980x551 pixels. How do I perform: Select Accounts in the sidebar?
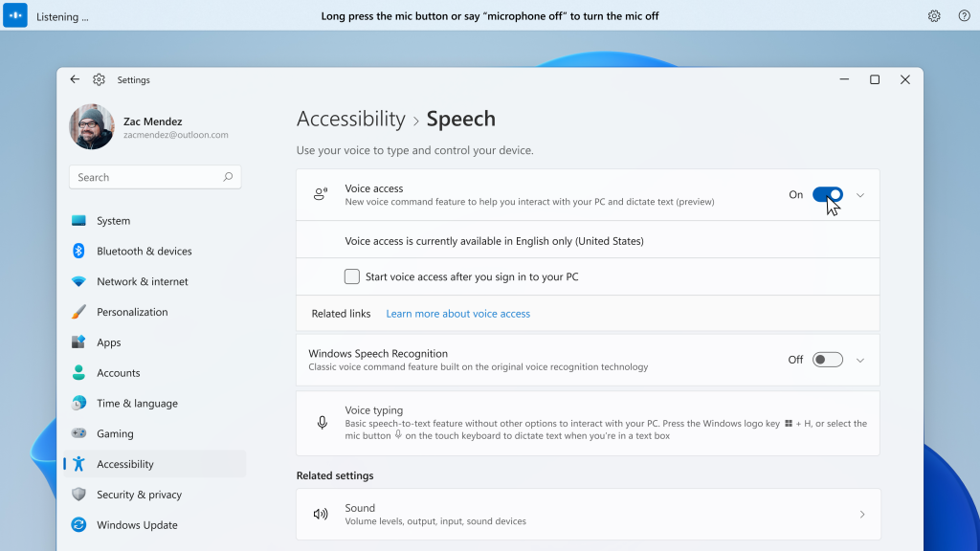pos(119,372)
